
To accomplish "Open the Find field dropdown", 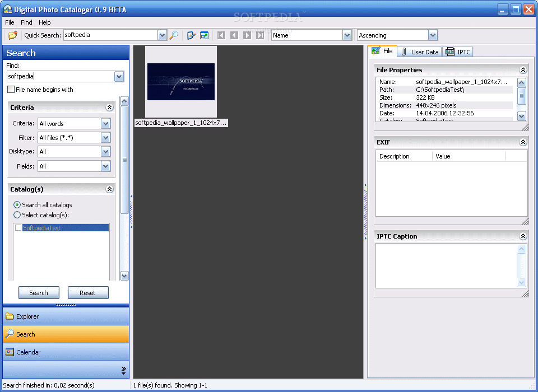I will pos(119,77).
